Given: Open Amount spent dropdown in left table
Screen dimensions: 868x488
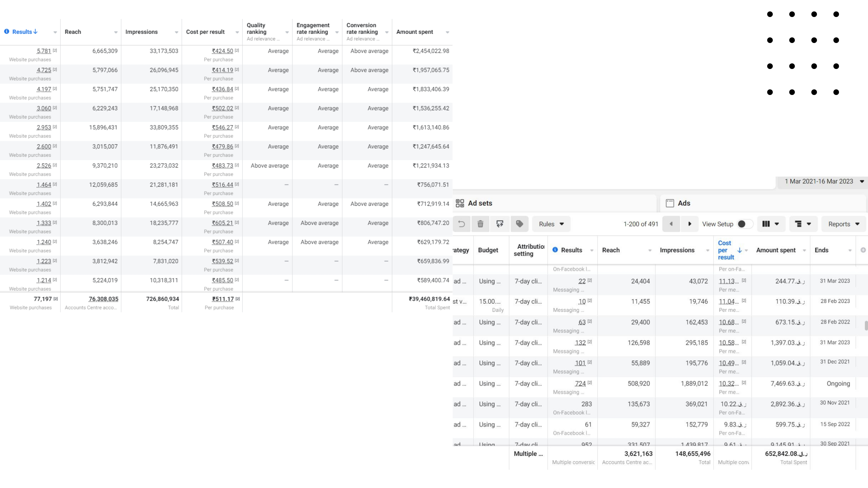Looking at the screenshot, I should click(447, 32).
